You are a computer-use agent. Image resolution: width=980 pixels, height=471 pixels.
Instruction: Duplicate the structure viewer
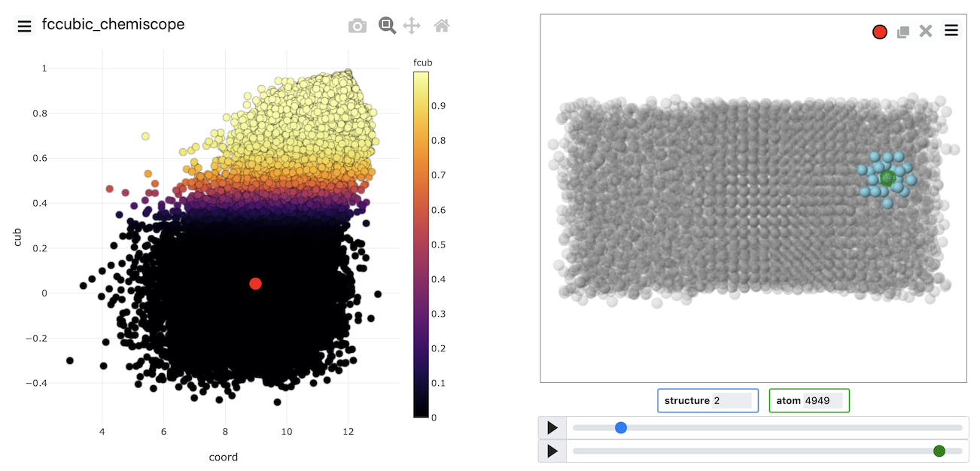click(903, 32)
